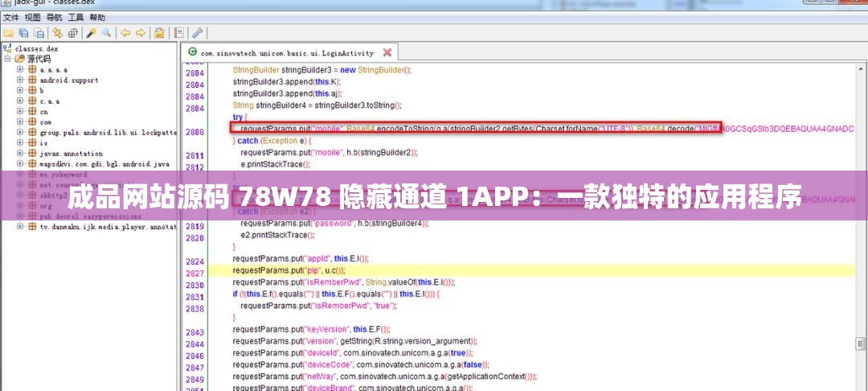Image resolution: width=868 pixels, height=391 pixels.
Task: Click the classes.dex root node icon
Action: click(7, 48)
